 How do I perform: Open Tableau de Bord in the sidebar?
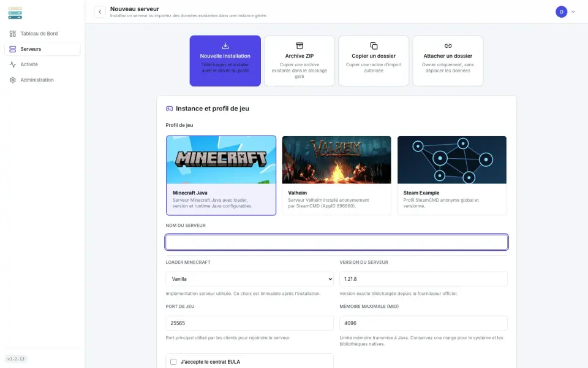pos(42,34)
